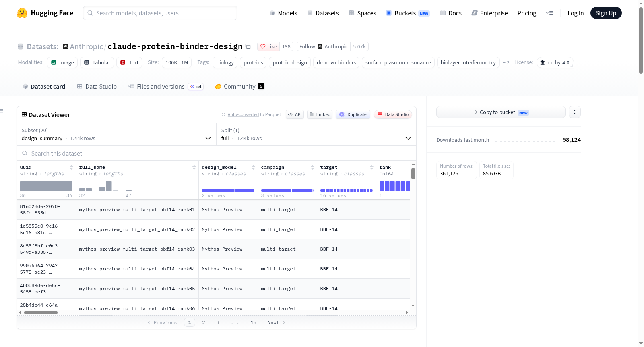
Task: Open the Anthropic organization link
Action: [87, 47]
